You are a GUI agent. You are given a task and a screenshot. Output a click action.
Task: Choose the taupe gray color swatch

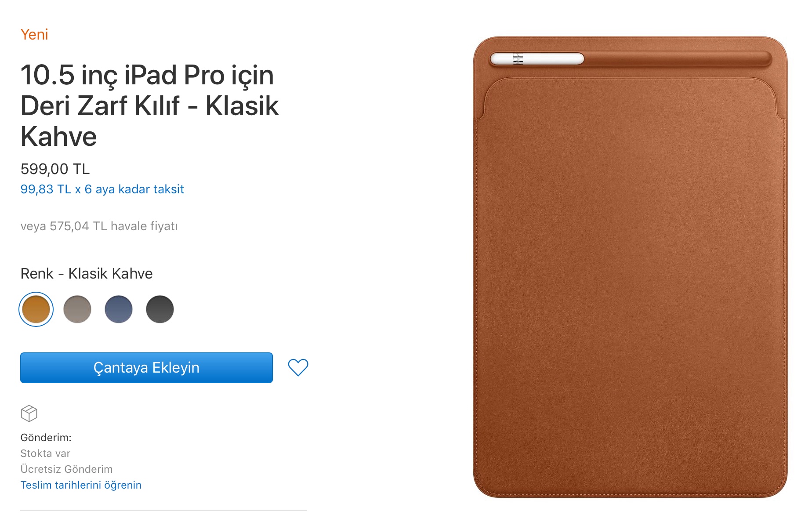click(77, 309)
